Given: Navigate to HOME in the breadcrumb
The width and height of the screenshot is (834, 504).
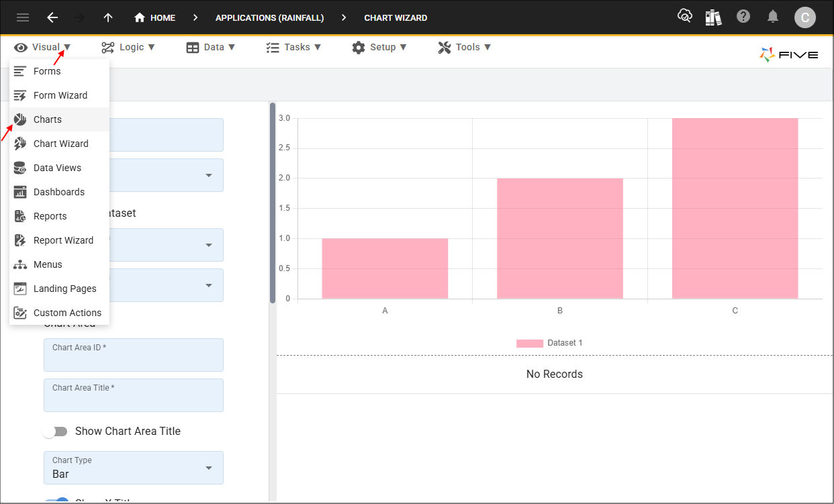Looking at the screenshot, I should 154,17.
